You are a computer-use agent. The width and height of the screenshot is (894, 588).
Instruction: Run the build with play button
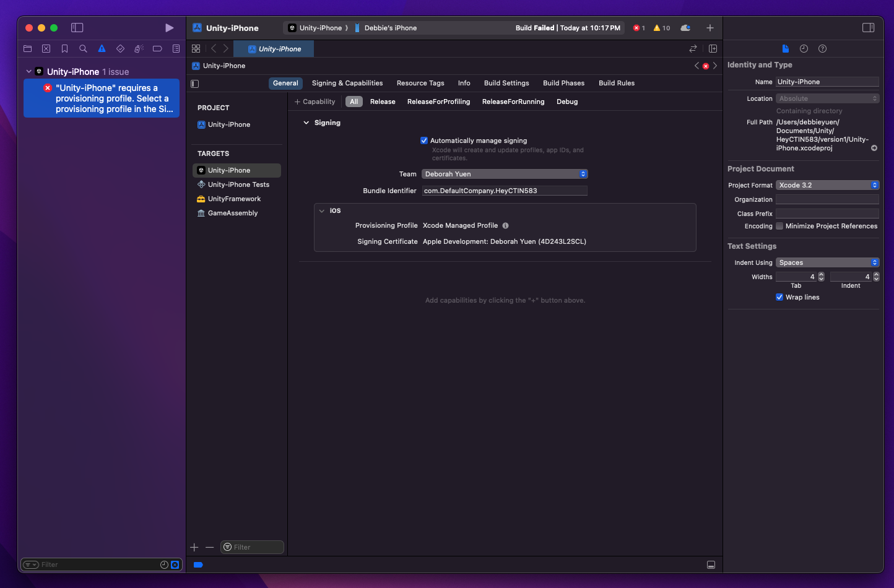tap(169, 28)
